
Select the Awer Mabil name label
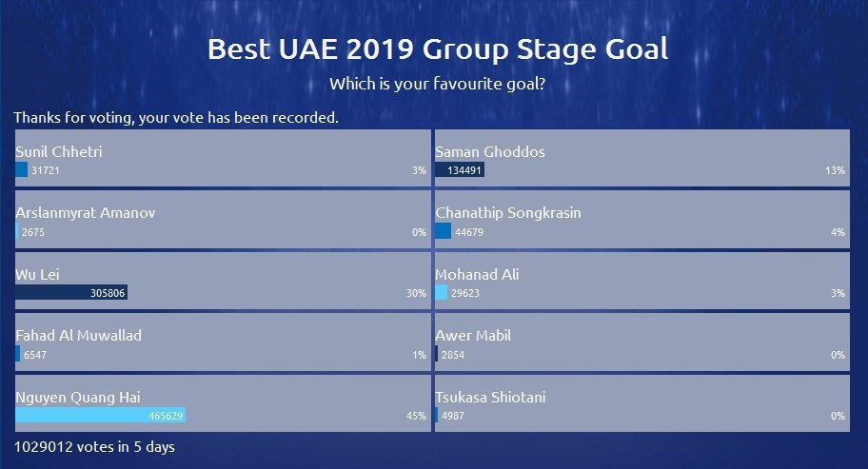(474, 336)
